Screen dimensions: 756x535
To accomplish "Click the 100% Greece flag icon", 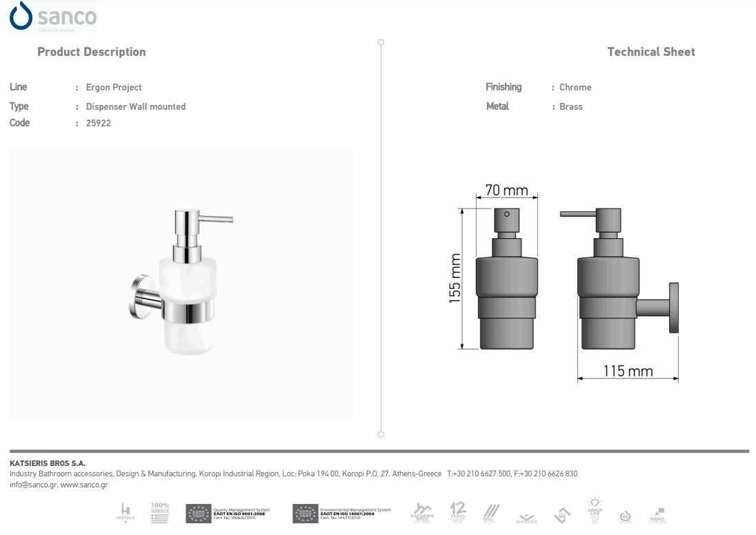I will [x=159, y=513].
